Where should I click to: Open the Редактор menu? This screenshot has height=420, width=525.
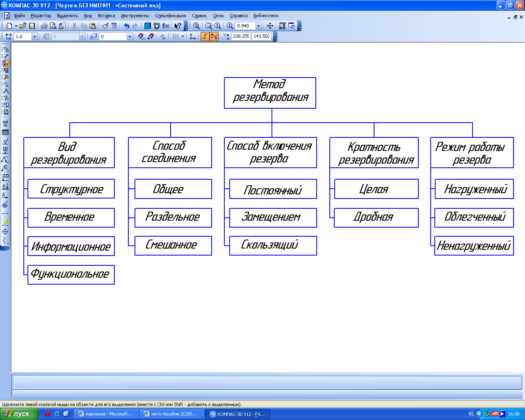click(41, 16)
